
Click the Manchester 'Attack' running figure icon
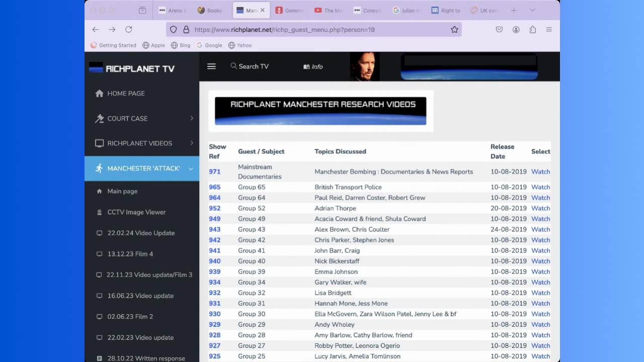tap(99, 168)
